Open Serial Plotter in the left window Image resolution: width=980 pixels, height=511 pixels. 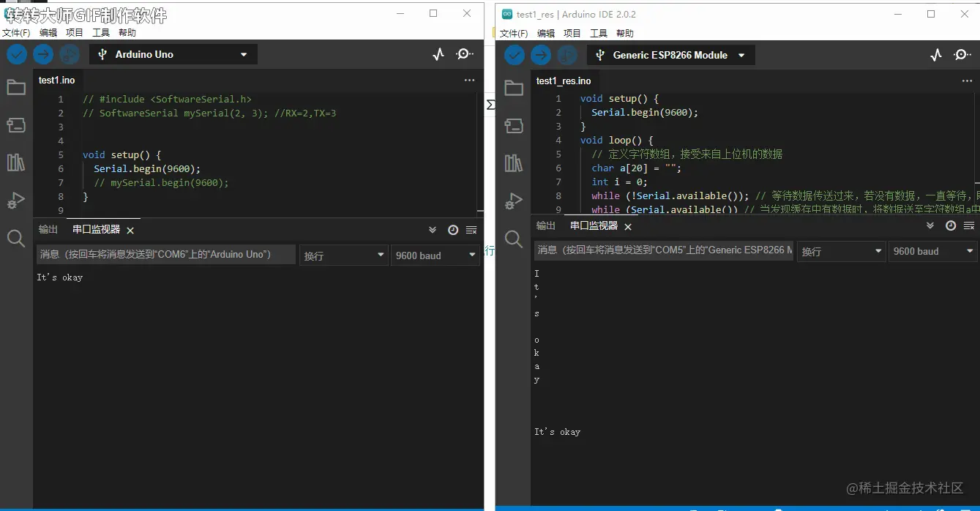pyautogui.click(x=438, y=54)
